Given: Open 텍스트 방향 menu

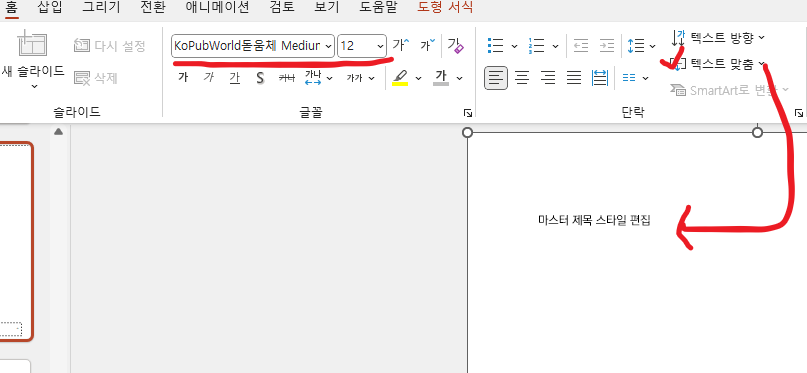Looking at the screenshot, I should point(718,37).
